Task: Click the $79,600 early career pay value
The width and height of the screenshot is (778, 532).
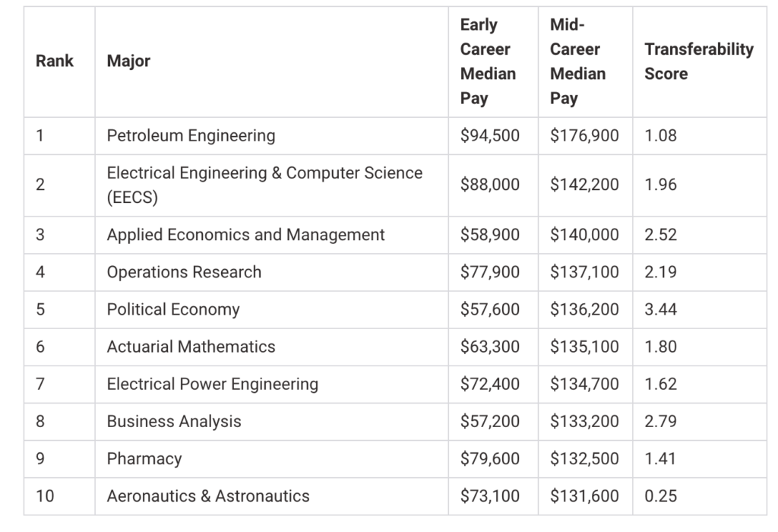Action: 490,459
